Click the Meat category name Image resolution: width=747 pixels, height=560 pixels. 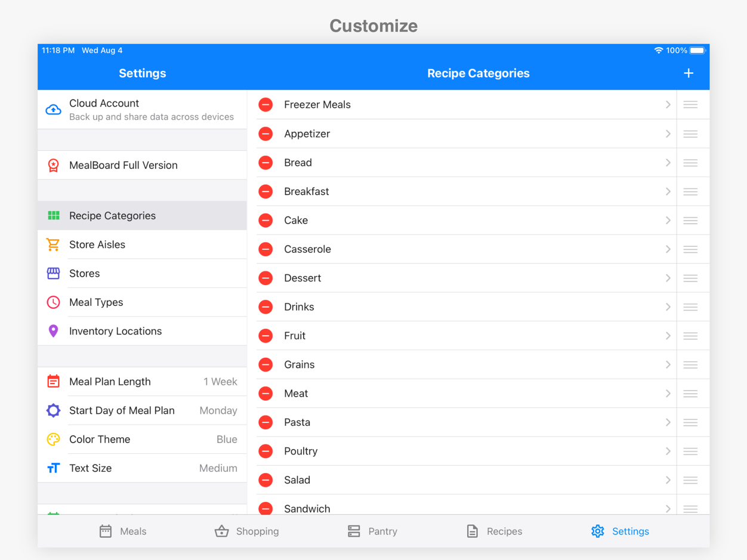(296, 394)
